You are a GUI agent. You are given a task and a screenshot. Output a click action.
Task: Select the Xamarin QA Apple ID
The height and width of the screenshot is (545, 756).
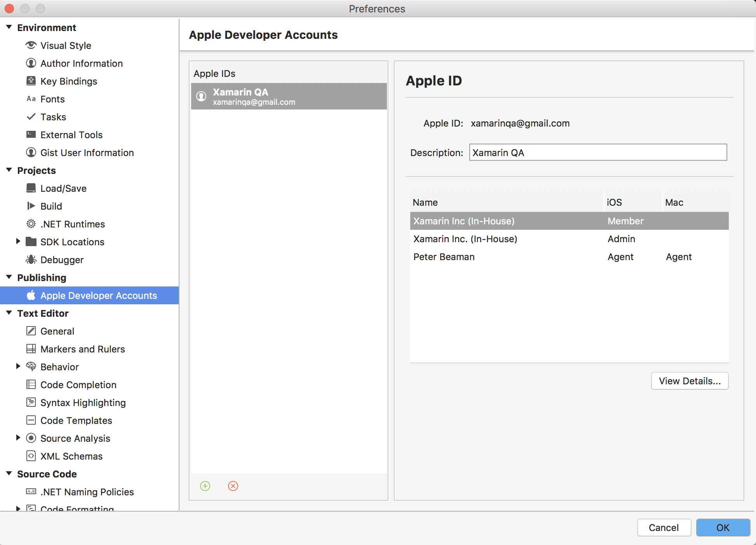coord(289,96)
